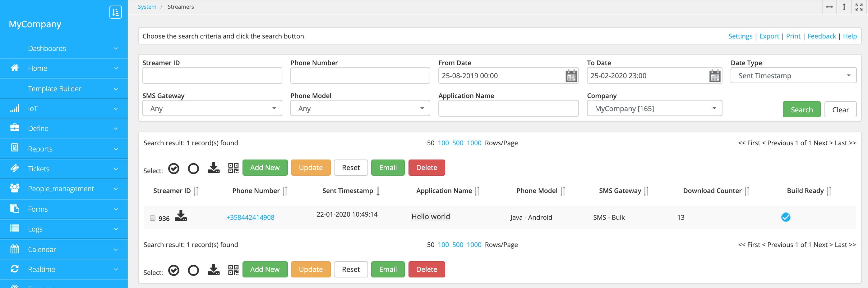The height and width of the screenshot is (288, 868).
Task: Click the Streamer ID input field
Action: [212, 76]
